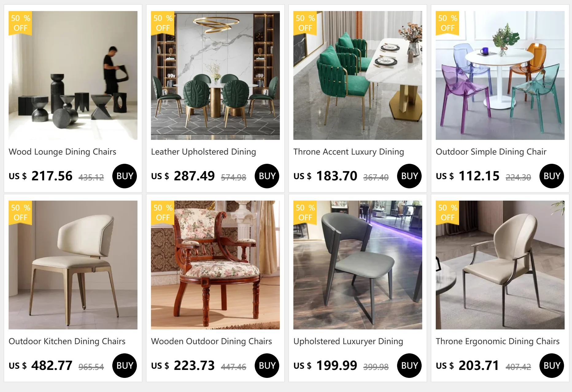Open the floral antique armchair image

coord(215,265)
